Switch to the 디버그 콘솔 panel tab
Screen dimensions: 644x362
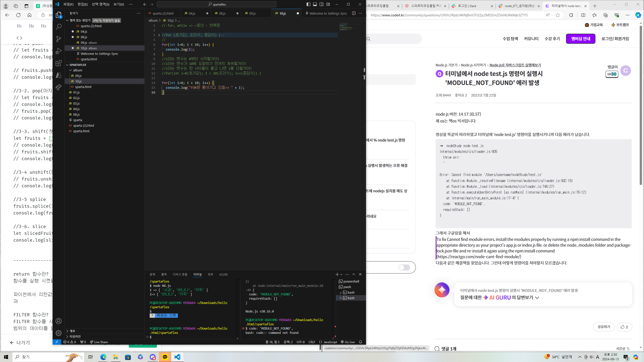click(x=180, y=274)
